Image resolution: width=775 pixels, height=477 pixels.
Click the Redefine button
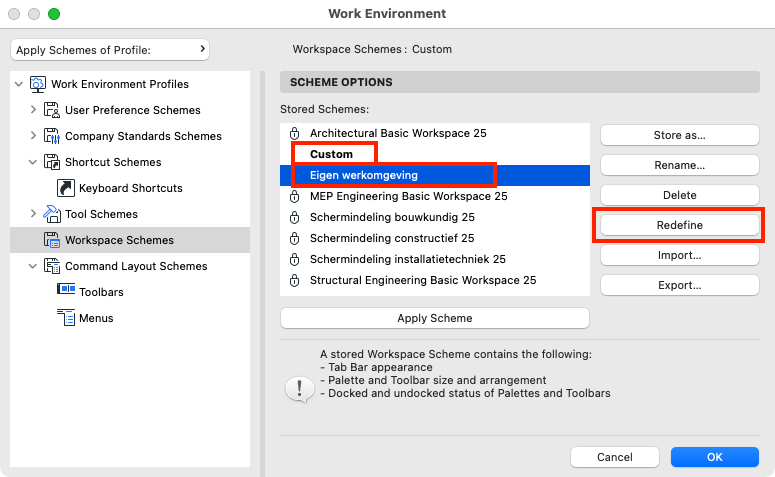click(x=680, y=225)
